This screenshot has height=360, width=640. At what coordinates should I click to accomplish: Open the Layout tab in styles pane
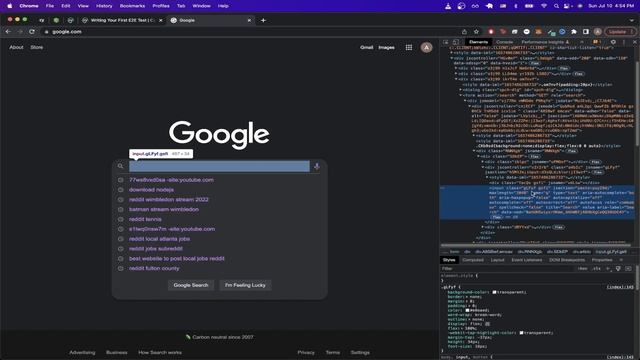click(x=497, y=260)
